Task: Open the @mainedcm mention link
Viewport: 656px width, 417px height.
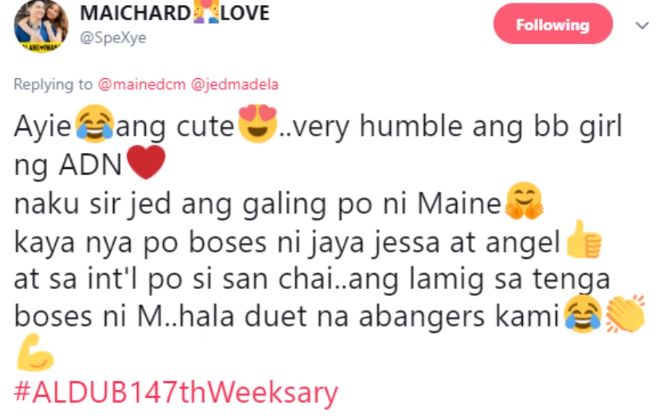Action: coord(141,84)
